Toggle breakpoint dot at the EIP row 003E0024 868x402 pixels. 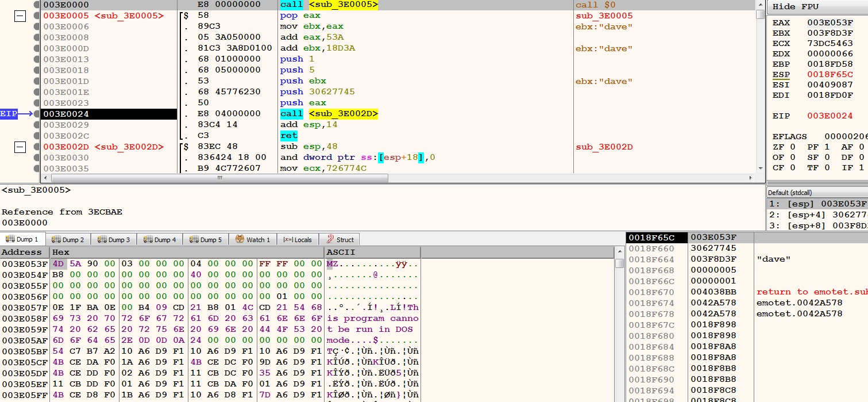37,114
